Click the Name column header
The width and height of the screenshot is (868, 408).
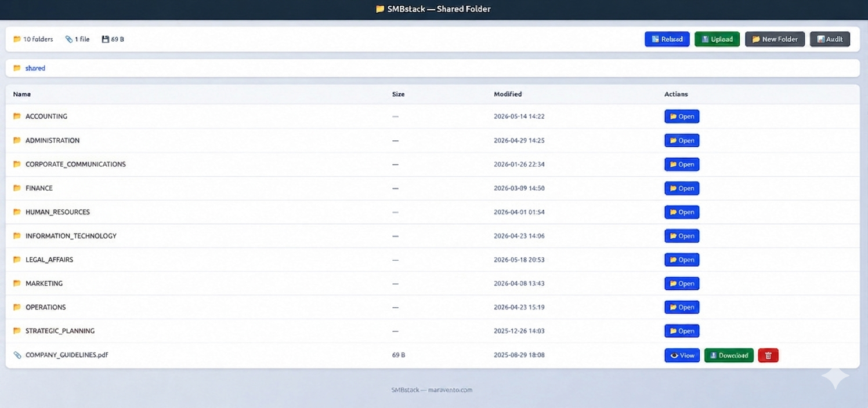pyautogui.click(x=22, y=94)
